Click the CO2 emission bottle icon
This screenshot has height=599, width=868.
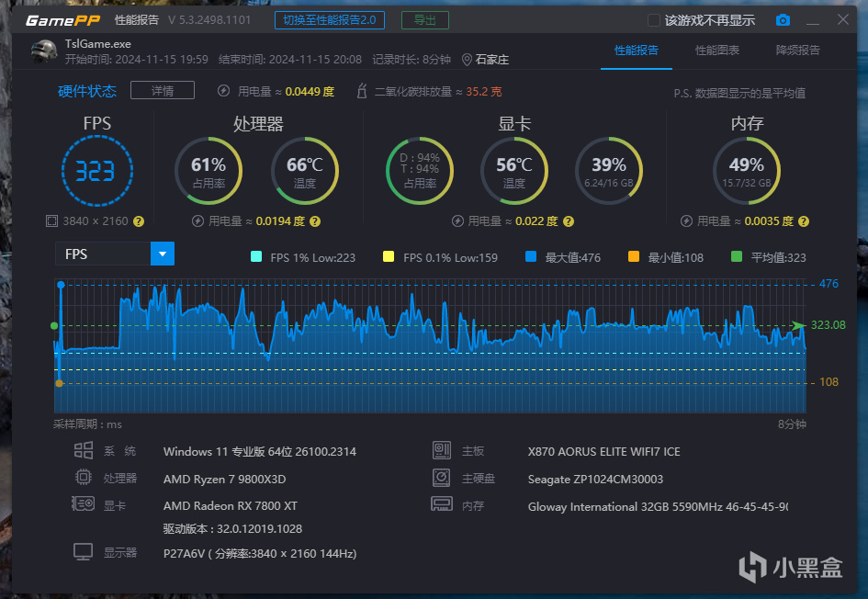coord(362,91)
